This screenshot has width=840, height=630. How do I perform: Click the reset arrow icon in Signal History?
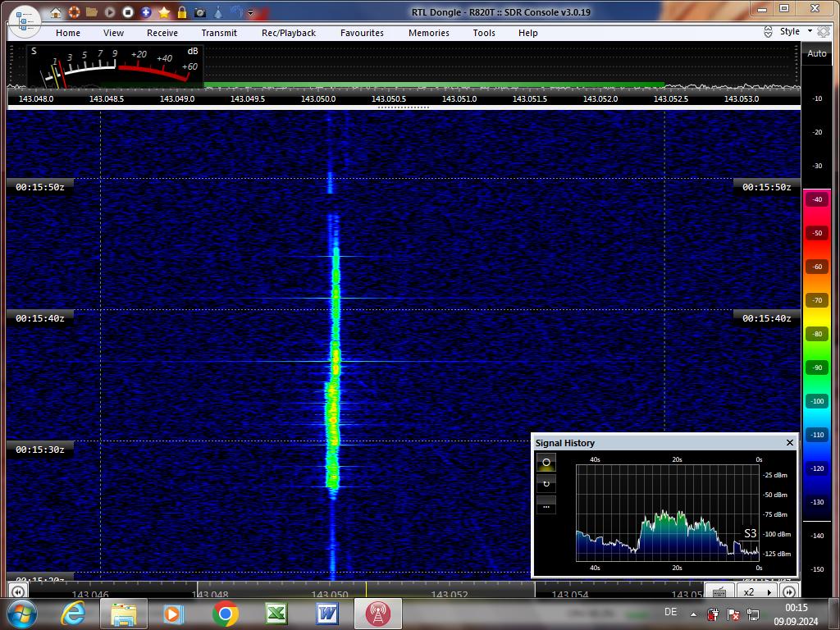pyautogui.click(x=546, y=484)
